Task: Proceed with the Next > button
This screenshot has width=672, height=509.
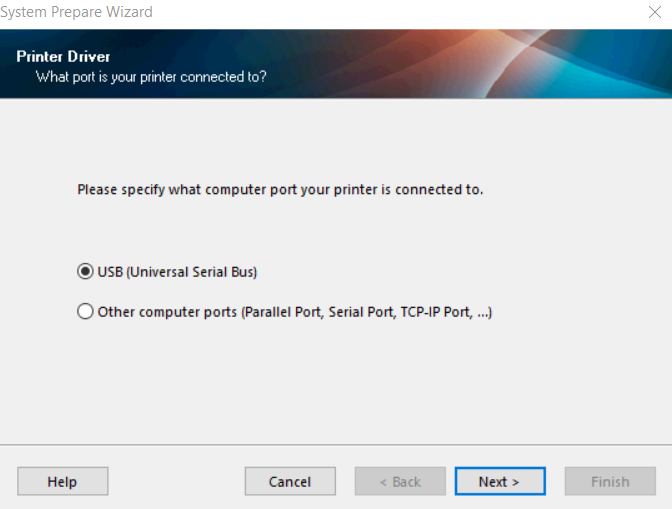Action: coord(499,482)
